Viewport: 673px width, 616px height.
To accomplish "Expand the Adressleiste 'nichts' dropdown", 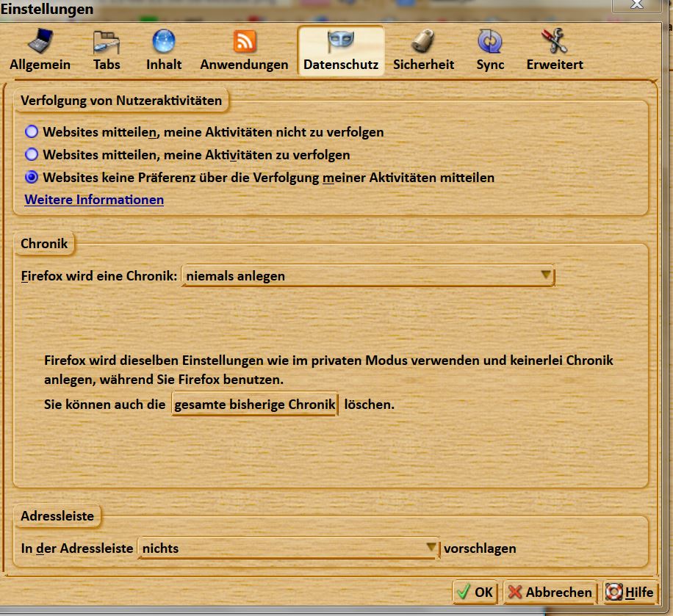I will tap(288, 548).
